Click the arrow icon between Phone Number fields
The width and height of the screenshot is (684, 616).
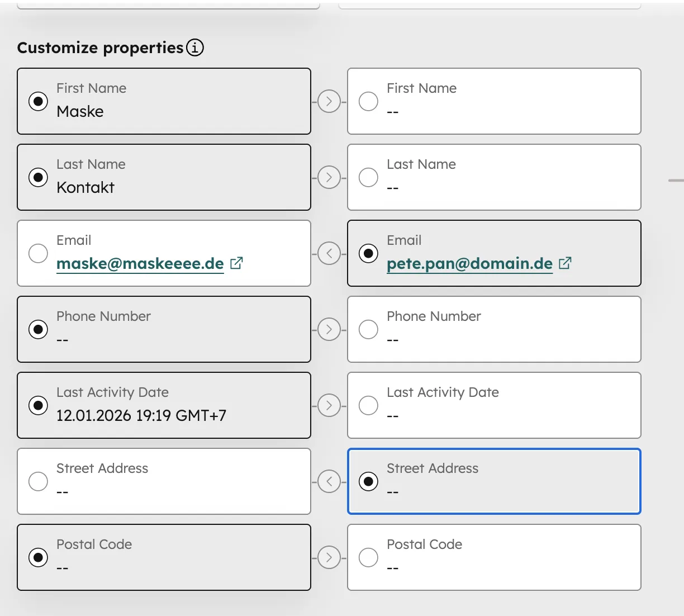[329, 329]
